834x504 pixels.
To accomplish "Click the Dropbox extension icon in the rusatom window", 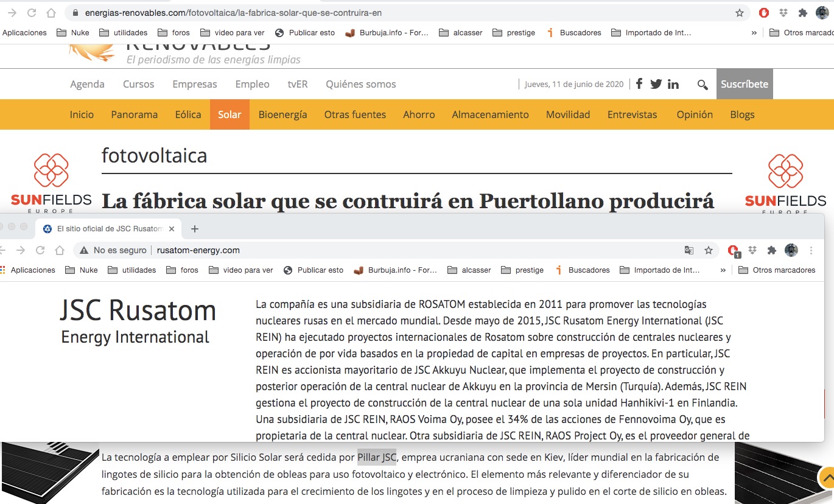I will 753,250.
